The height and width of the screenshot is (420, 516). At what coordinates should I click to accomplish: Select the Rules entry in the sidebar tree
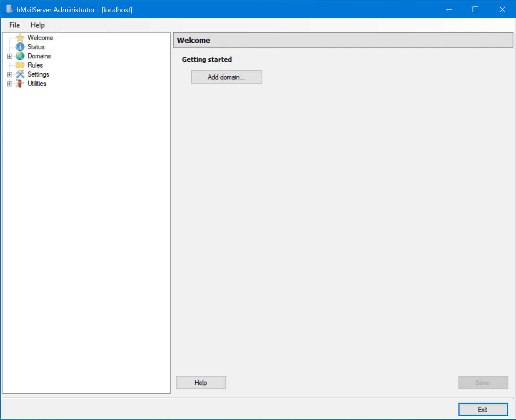(x=35, y=65)
